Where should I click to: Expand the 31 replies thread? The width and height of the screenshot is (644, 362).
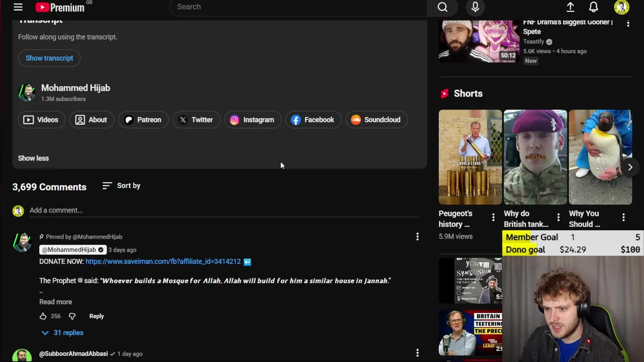tap(62, 333)
